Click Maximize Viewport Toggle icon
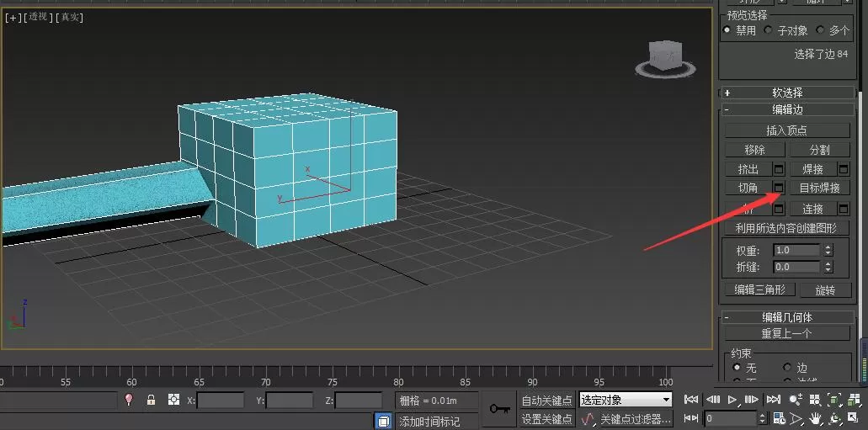The height and width of the screenshot is (430, 868). tap(855, 418)
